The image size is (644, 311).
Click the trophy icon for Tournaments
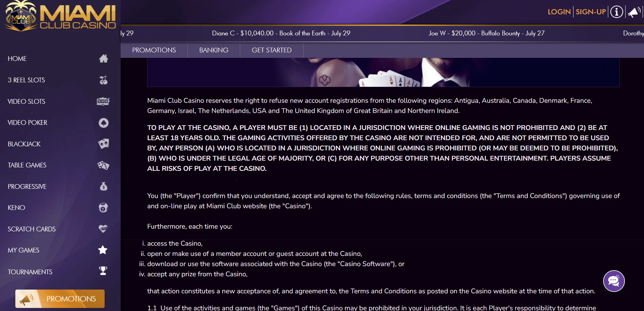pos(103,271)
